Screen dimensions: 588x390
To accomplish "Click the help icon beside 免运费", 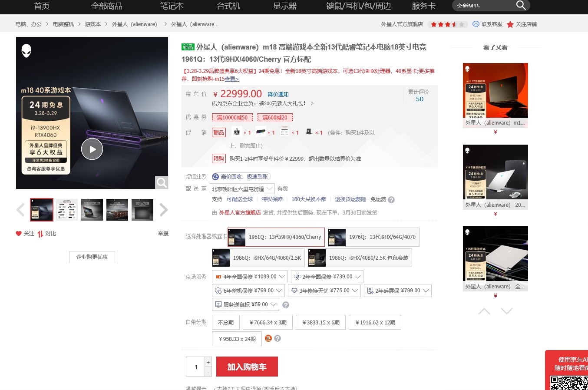I will pos(391,200).
